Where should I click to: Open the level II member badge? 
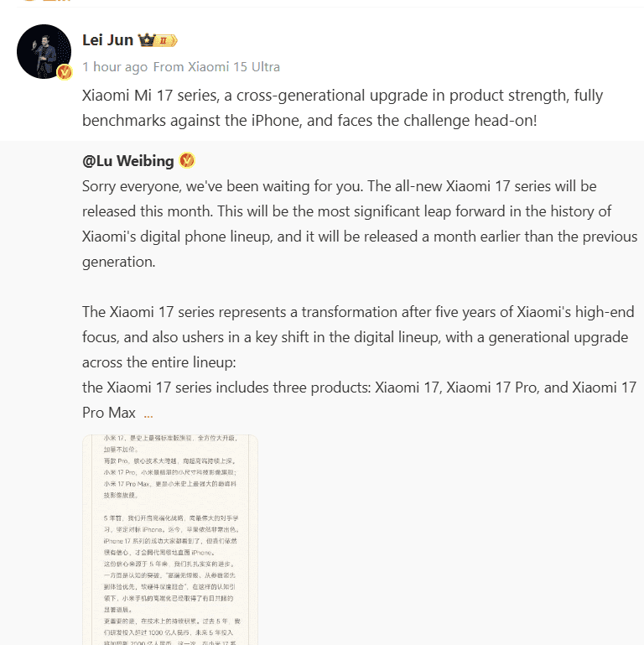166,40
